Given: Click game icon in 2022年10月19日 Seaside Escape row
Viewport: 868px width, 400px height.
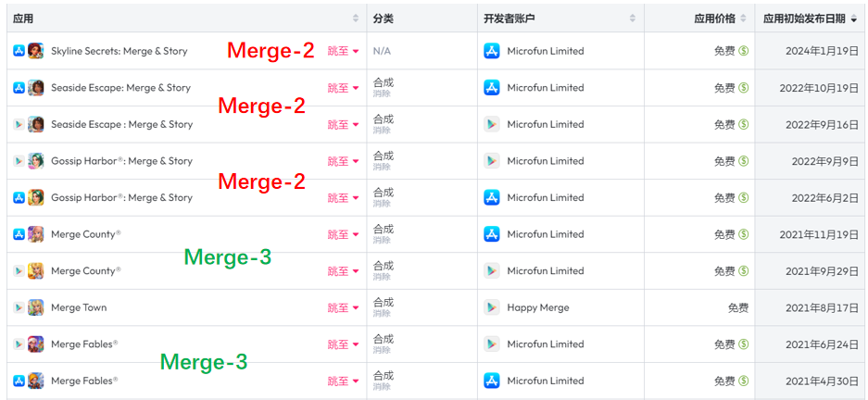Looking at the screenshot, I should [x=36, y=88].
